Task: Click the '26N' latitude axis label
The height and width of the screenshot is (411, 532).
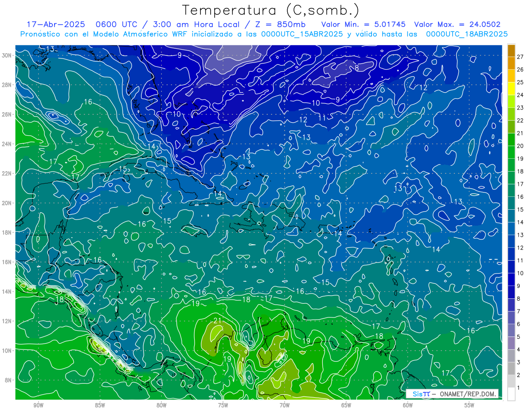Action: pyautogui.click(x=7, y=114)
